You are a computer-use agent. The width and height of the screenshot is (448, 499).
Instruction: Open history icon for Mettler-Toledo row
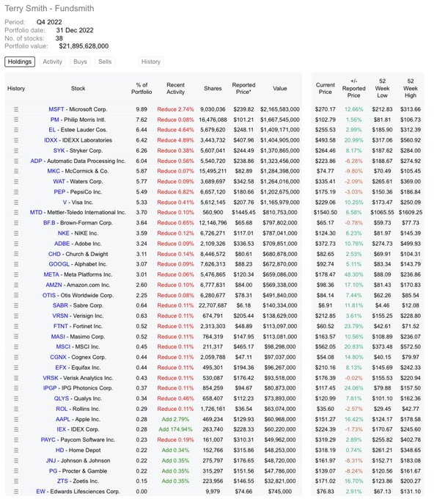click(16, 213)
